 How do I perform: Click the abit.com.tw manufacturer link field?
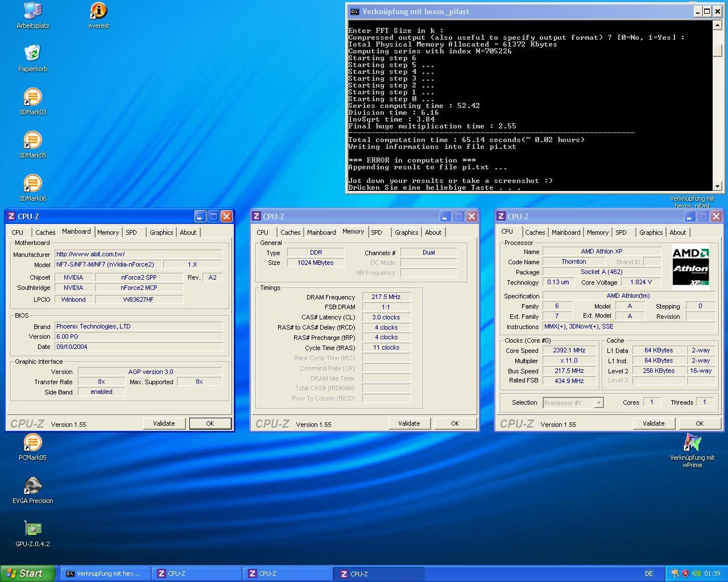click(x=138, y=254)
